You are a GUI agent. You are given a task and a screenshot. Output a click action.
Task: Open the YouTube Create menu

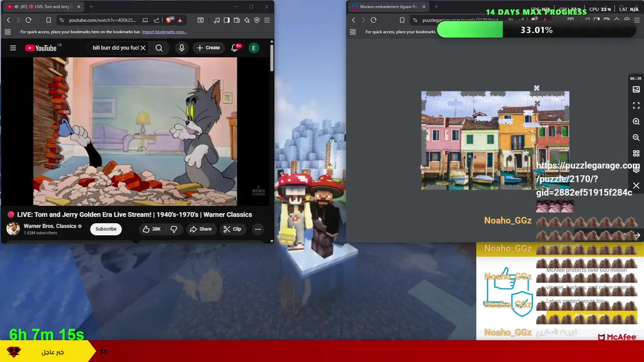pos(208,48)
